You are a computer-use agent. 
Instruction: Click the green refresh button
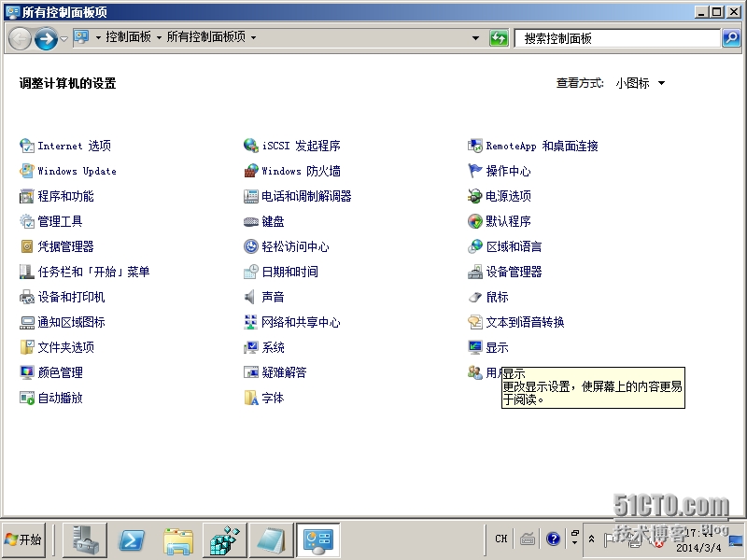499,38
